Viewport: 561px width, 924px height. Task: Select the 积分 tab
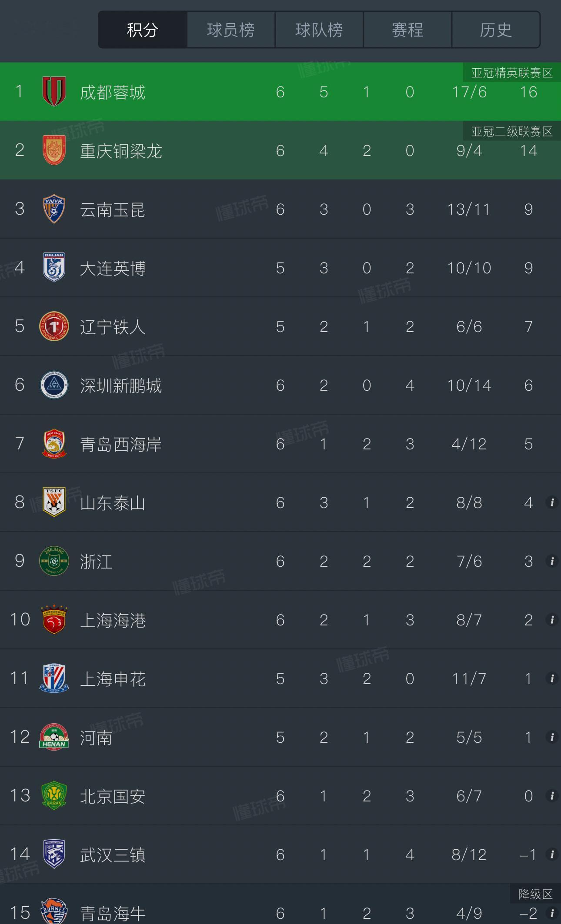[143, 30]
